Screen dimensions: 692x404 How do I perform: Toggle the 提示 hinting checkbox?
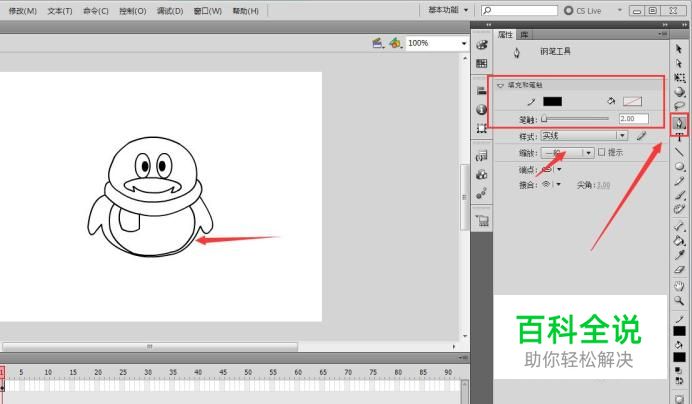click(x=602, y=152)
